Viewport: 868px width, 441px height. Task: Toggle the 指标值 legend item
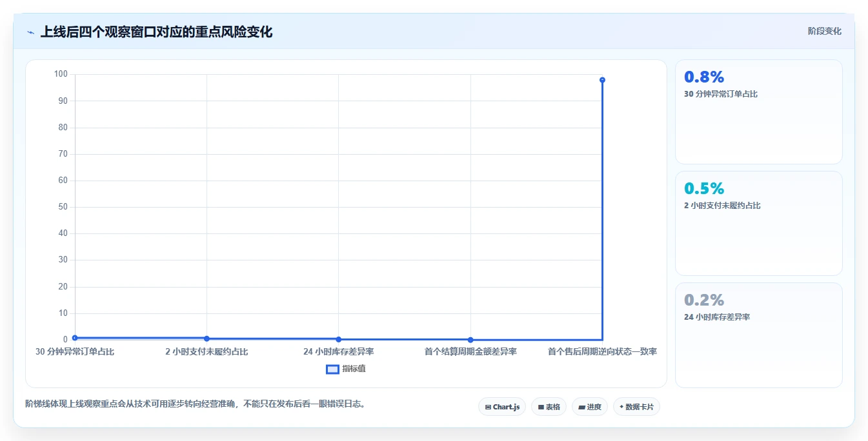click(346, 369)
